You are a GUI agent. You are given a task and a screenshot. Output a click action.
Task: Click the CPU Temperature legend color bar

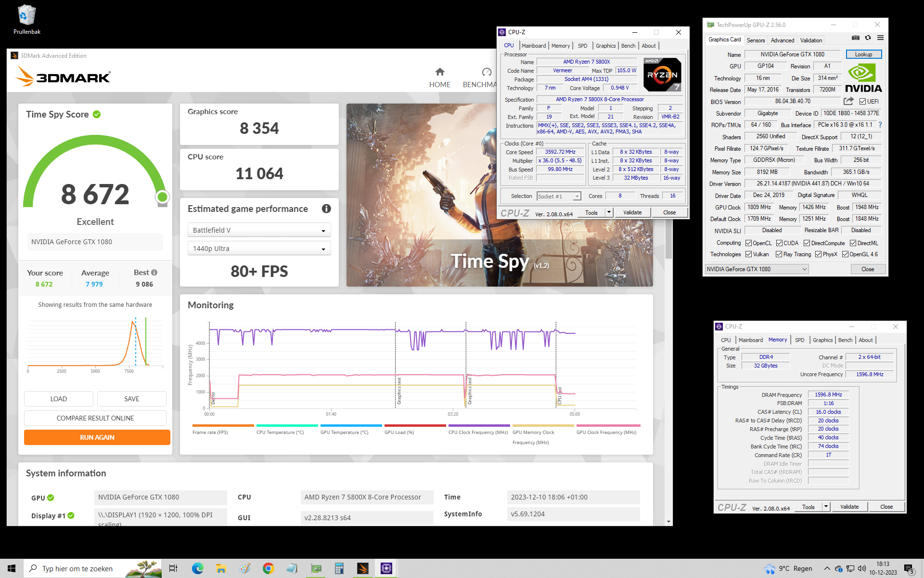287,425
